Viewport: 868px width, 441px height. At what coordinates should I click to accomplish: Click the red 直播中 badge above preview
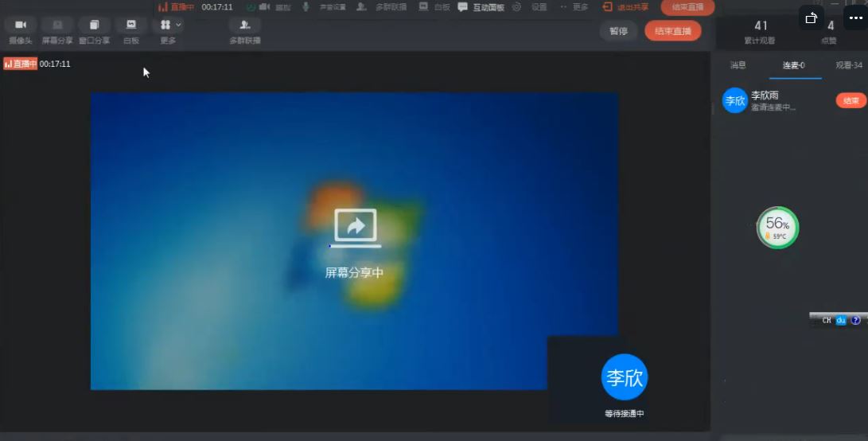coord(21,64)
